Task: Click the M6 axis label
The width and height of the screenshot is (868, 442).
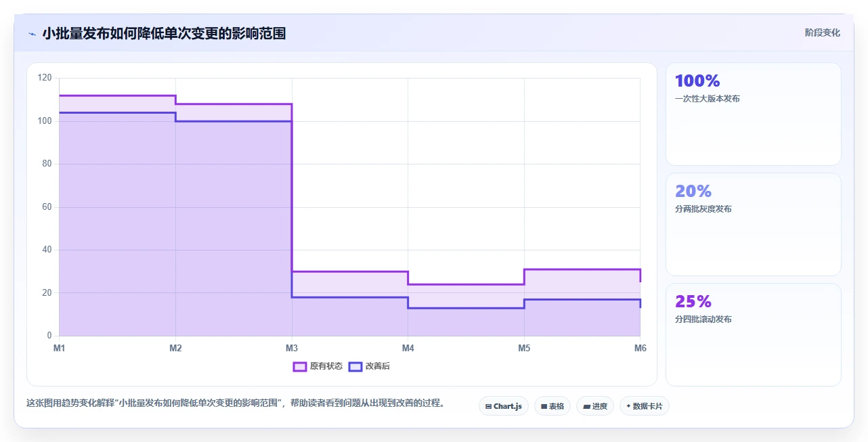Action: point(641,348)
